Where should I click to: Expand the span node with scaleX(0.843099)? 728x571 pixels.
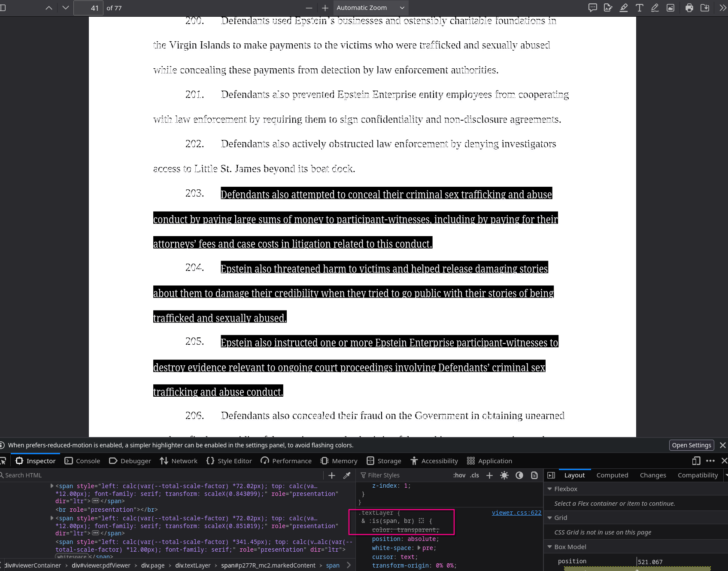[52, 486]
